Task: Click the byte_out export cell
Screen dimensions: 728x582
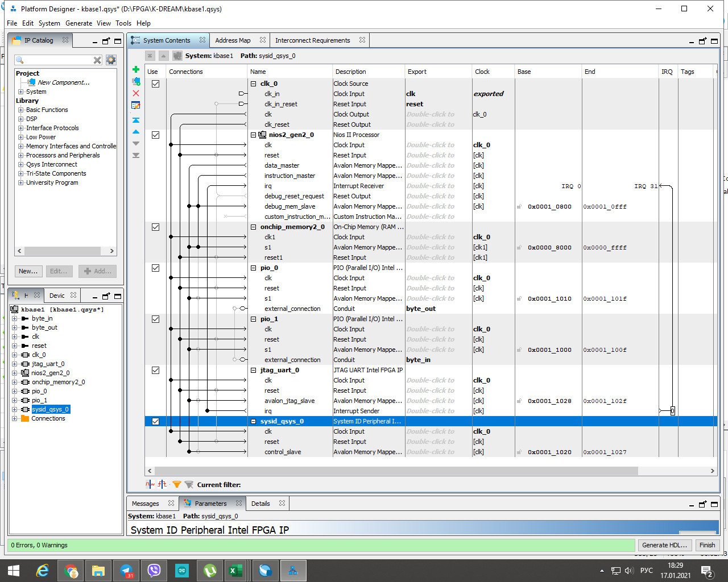Action: click(x=438, y=309)
